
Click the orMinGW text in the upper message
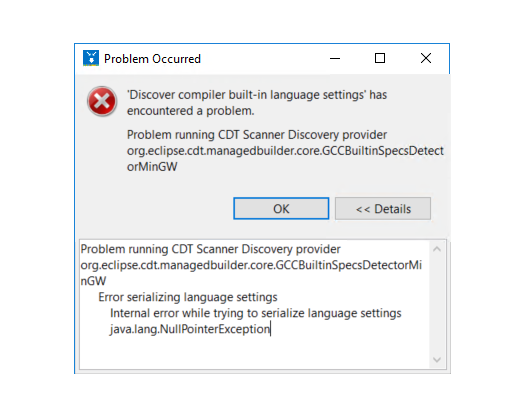[152, 167]
